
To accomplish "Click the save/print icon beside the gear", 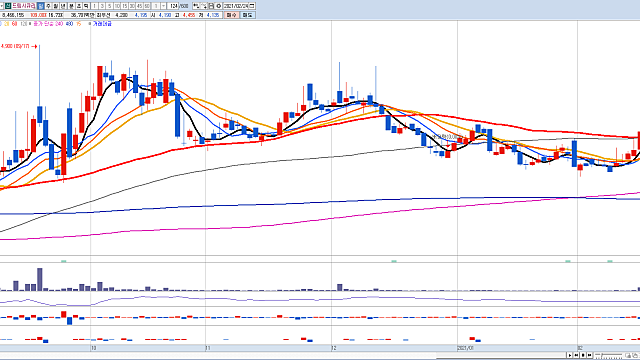I will click(x=211, y=6).
